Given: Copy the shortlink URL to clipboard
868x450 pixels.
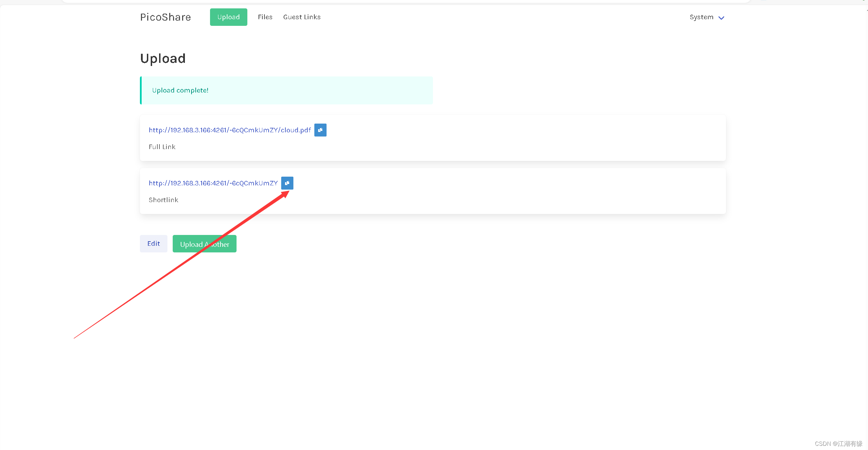Looking at the screenshot, I should (x=287, y=183).
